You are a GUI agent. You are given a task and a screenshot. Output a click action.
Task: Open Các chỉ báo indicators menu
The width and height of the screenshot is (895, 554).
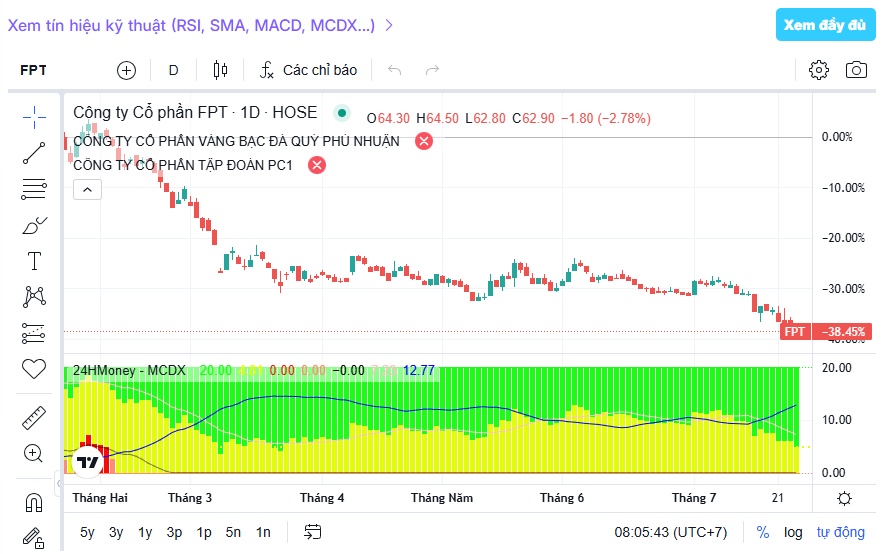tap(308, 70)
